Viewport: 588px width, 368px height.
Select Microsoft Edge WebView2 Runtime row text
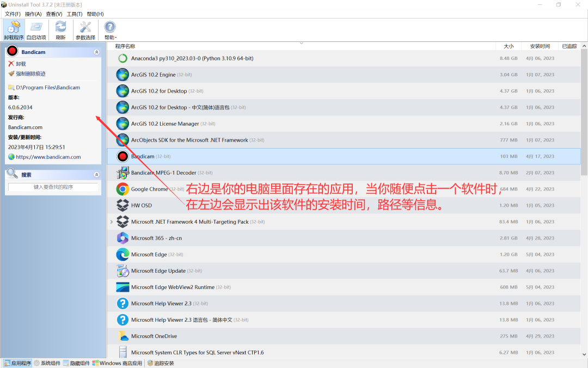pos(173,287)
